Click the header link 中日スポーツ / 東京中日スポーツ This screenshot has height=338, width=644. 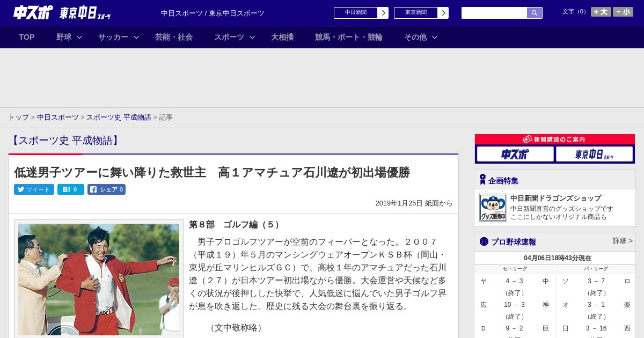click(213, 13)
